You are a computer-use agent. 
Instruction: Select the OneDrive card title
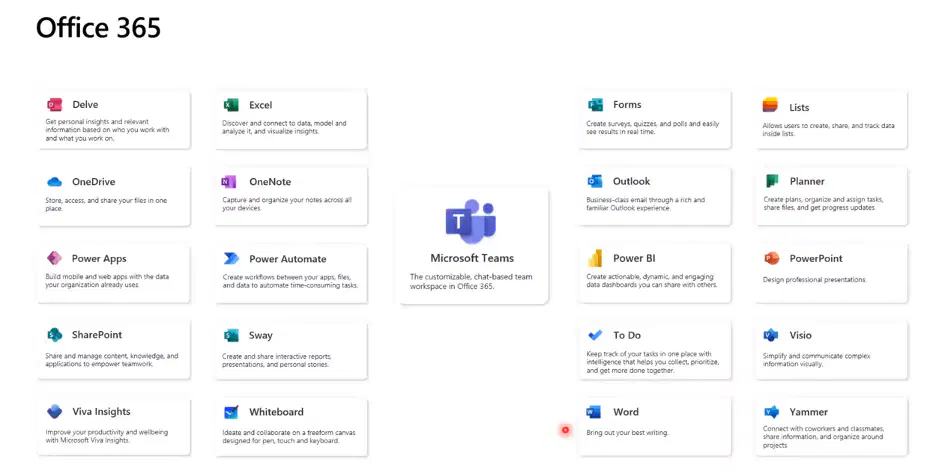coord(94,181)
